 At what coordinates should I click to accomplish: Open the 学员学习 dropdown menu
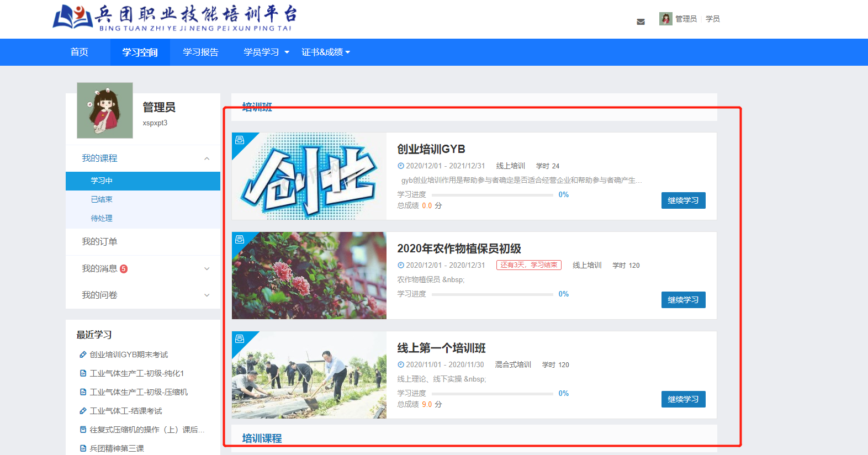click(266, 52)
